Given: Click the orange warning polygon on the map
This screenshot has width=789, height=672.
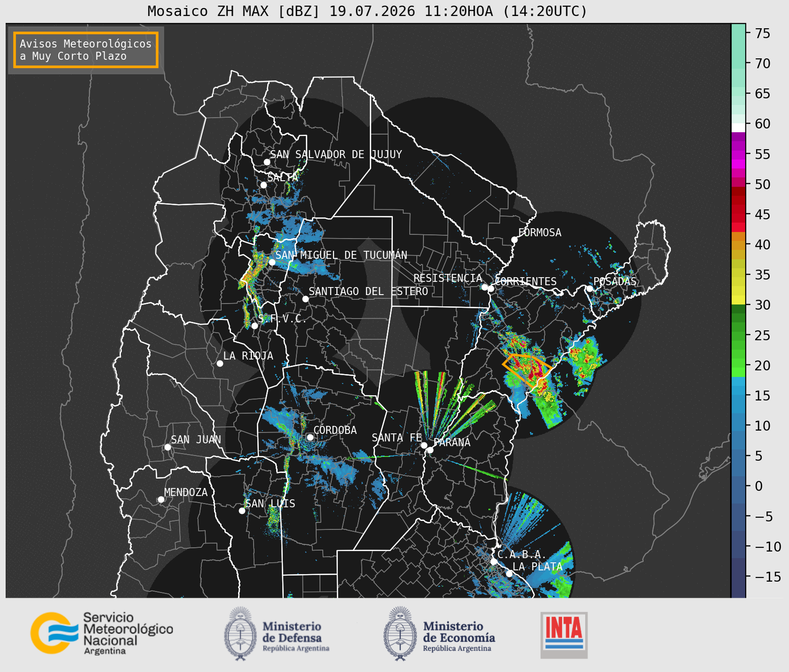Looking at the screenshot, I should click(527, 370).
